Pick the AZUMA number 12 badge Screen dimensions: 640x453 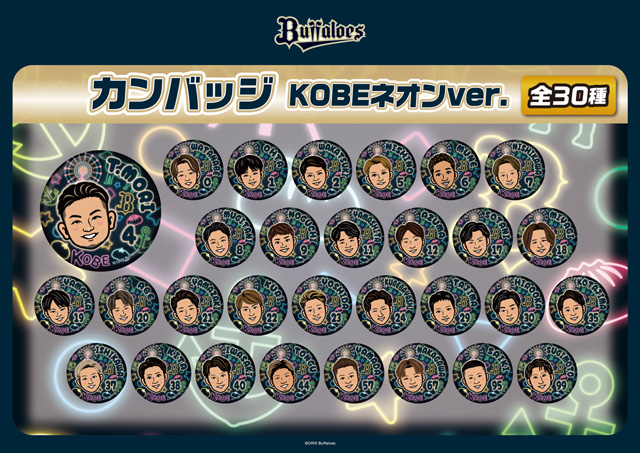[x=418, y=238]
